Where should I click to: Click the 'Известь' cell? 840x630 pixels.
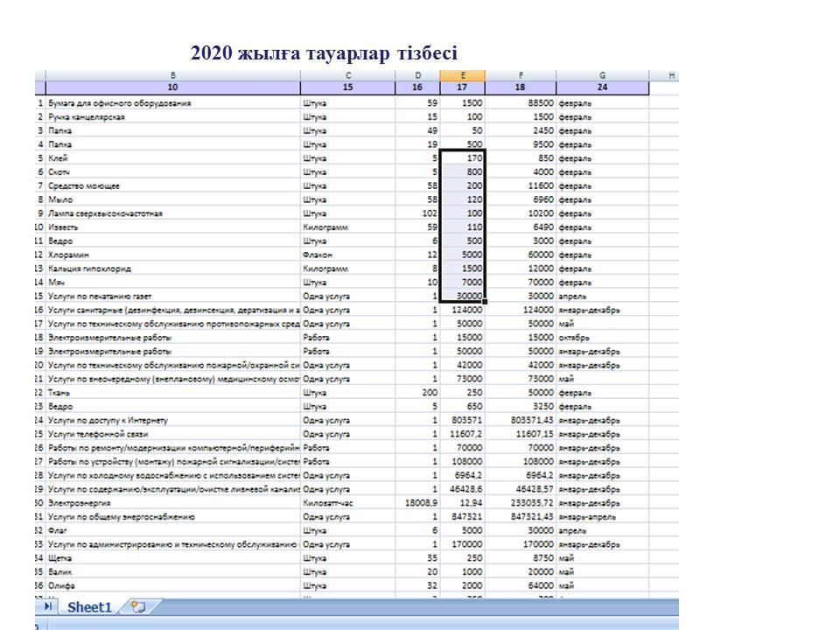[x=173, y=227]
